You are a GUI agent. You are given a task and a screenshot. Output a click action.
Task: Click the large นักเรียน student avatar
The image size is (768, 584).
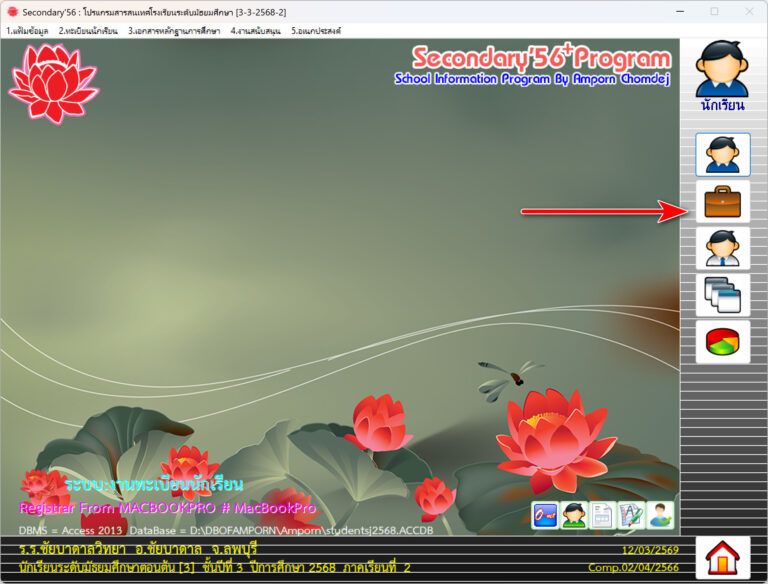[x=722, y=76]
